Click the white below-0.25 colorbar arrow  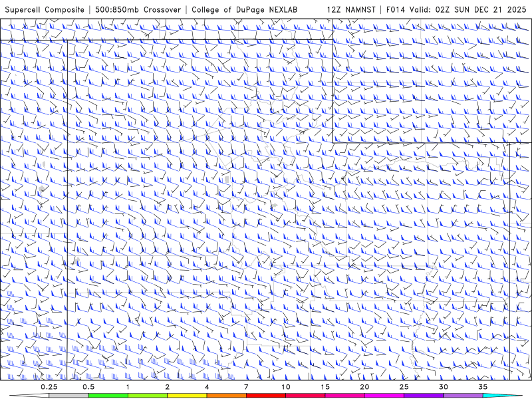[30, 396]
